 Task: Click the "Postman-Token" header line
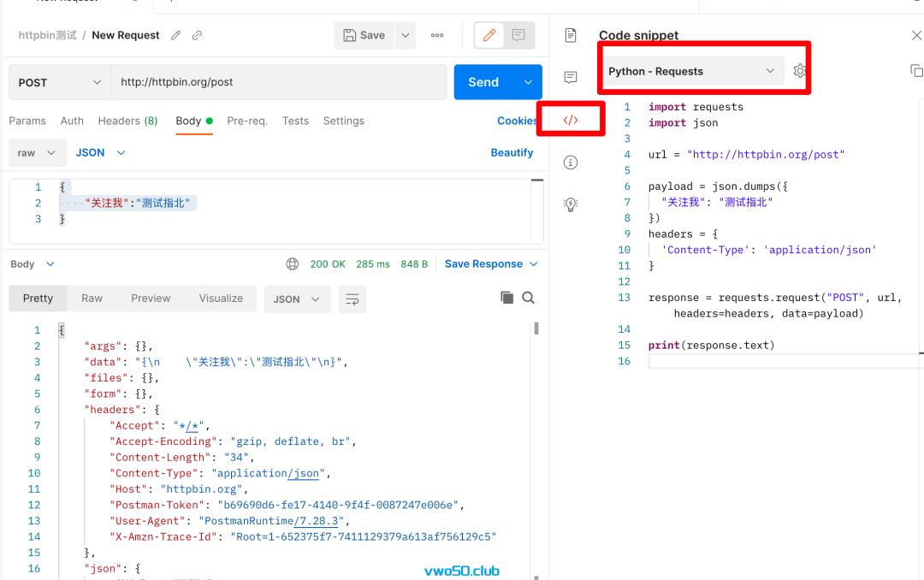point(287,505)
